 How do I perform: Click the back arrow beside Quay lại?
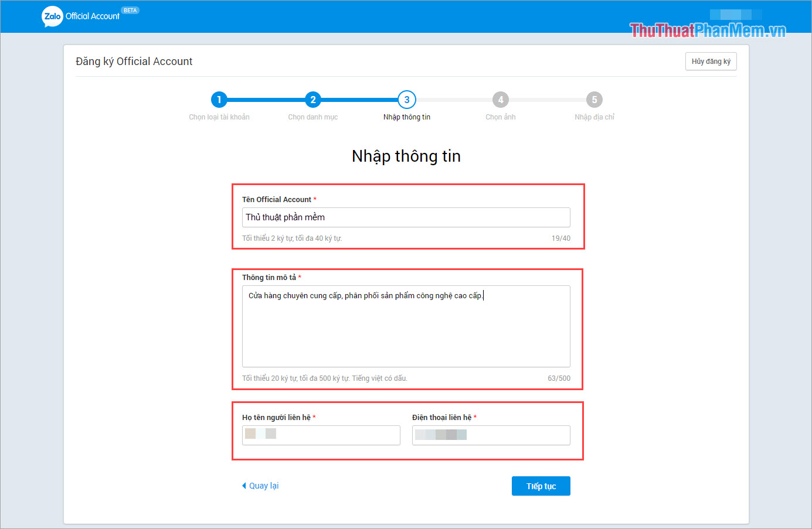pos(244,485)
